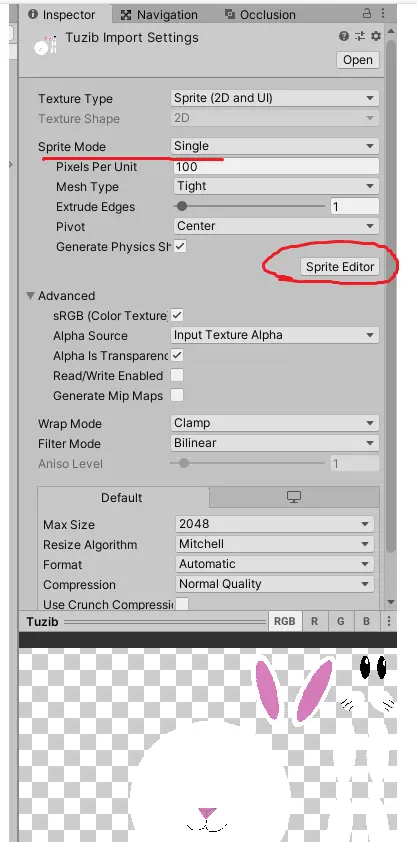Open the help reference icon
Screen dimensions: 417x842
click(x=344, y=37)
